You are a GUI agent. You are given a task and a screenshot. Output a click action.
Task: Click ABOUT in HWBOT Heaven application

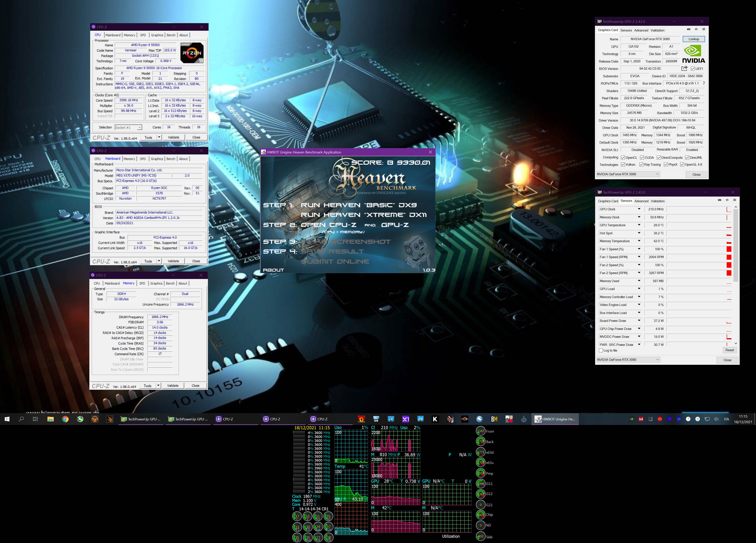point(273,270)
